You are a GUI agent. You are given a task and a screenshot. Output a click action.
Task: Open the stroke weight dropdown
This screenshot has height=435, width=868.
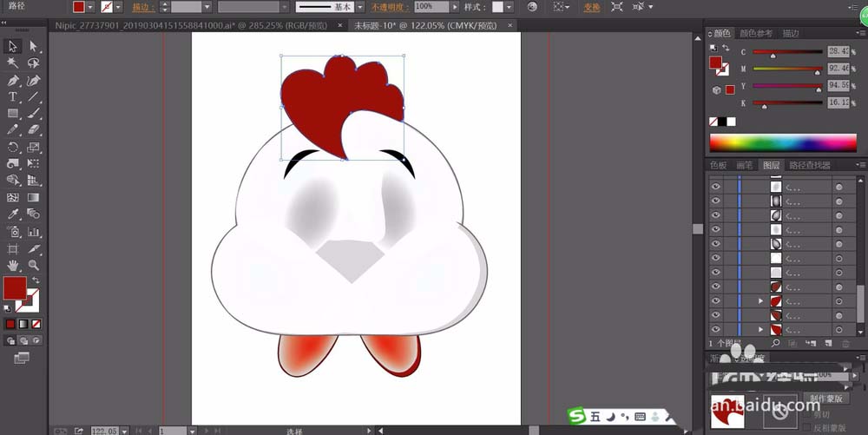coord(207,7)
